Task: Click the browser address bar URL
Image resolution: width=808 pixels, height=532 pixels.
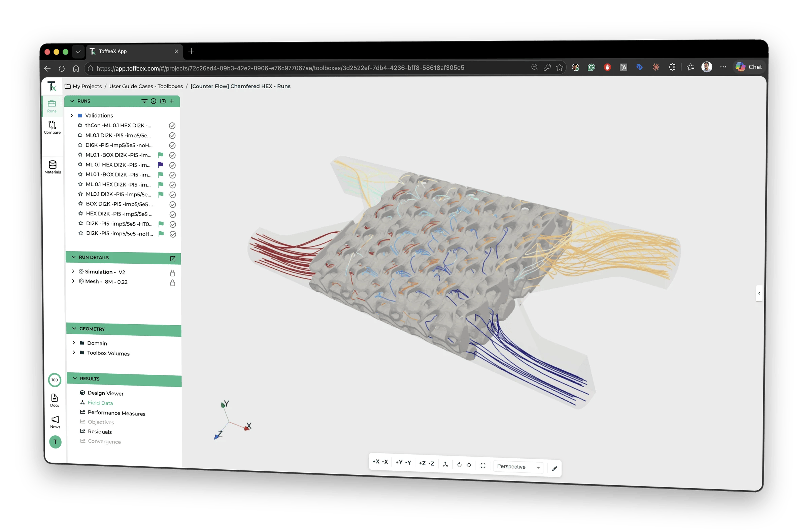Action: [x=280, y=68]
